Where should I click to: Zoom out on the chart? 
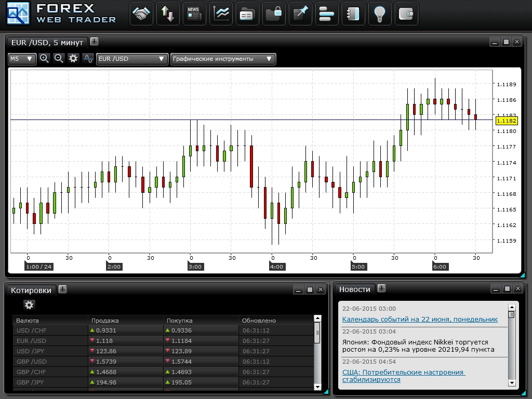59,59
